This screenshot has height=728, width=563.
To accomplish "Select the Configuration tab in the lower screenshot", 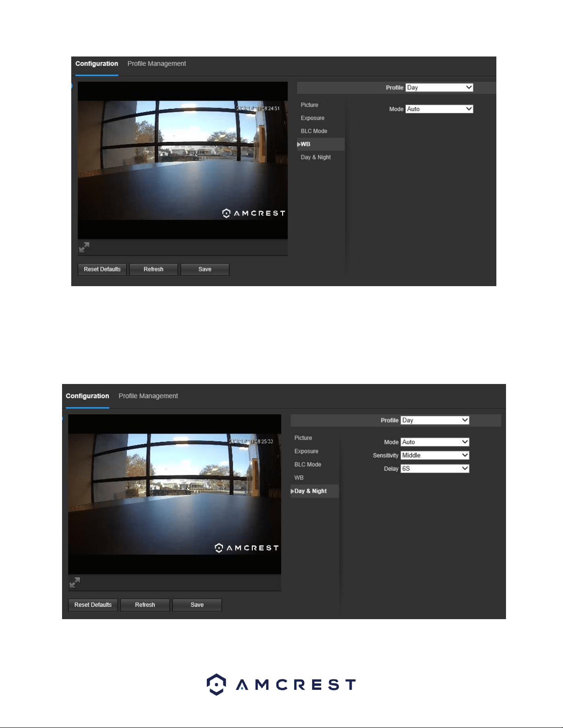I will (87, 396).
